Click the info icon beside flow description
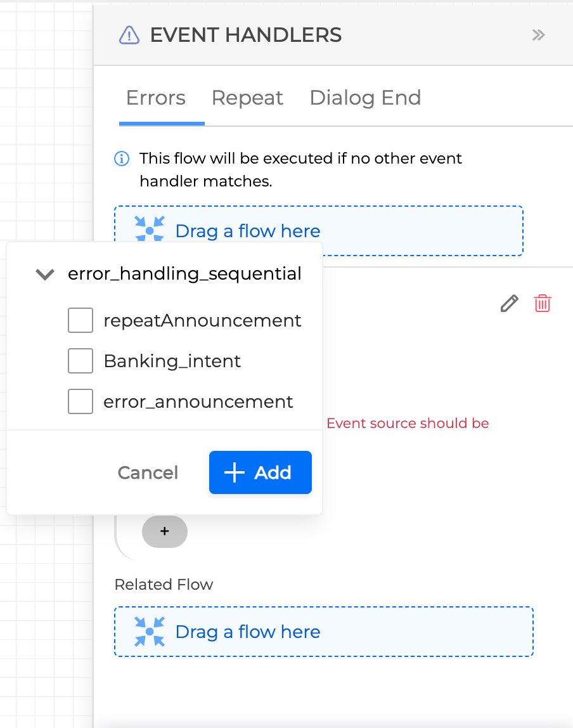The width and height of the screenshot is (573, 728). pyautogui.click(x=122, y=159)
